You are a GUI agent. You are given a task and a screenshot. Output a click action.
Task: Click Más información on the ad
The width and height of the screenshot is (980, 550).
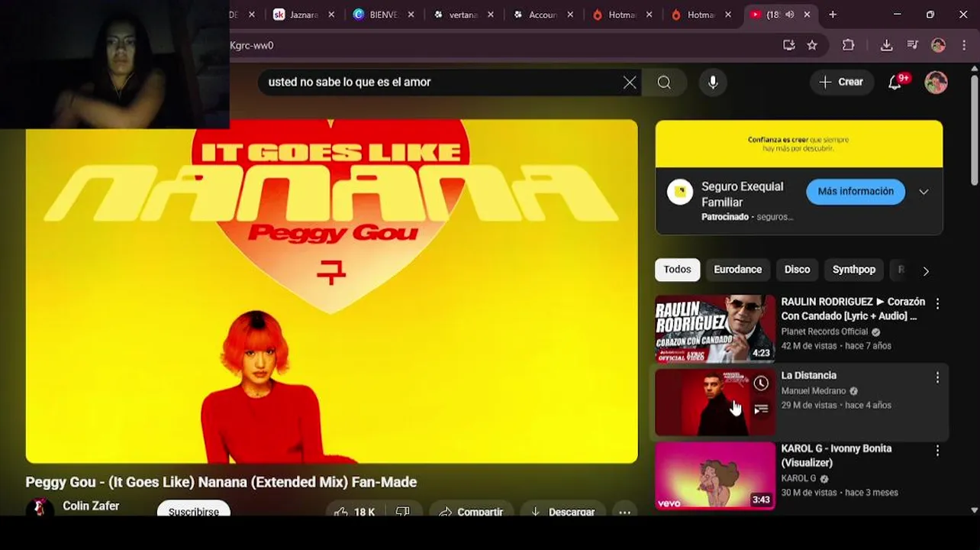pyautogui.click(x=856, y=192)
